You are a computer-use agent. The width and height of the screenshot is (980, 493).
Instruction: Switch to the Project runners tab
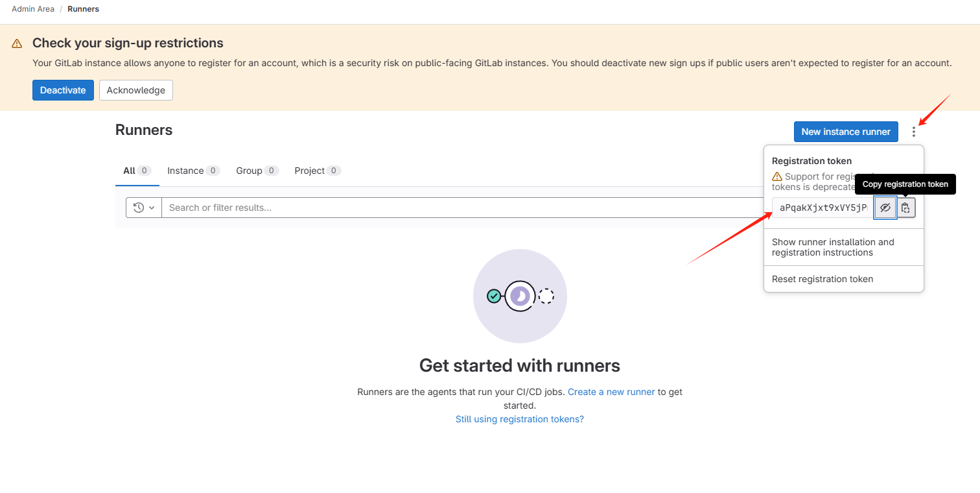click(318, 171)
